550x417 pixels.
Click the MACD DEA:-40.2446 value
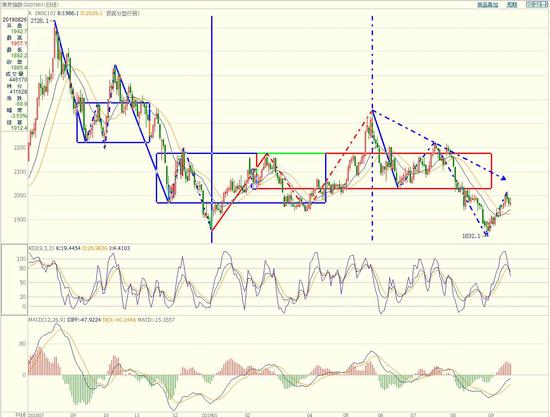119,320
